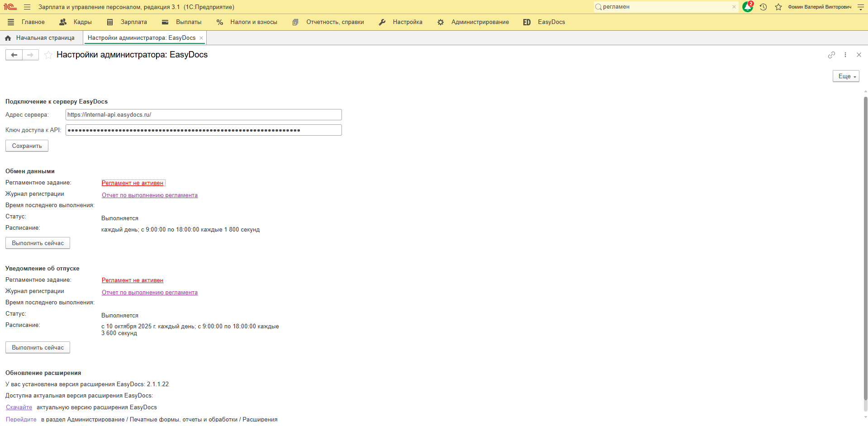Viewport: 868px width, 426px height.
Task: Open service menu dropdown beside user name
Action: (860, 7)
